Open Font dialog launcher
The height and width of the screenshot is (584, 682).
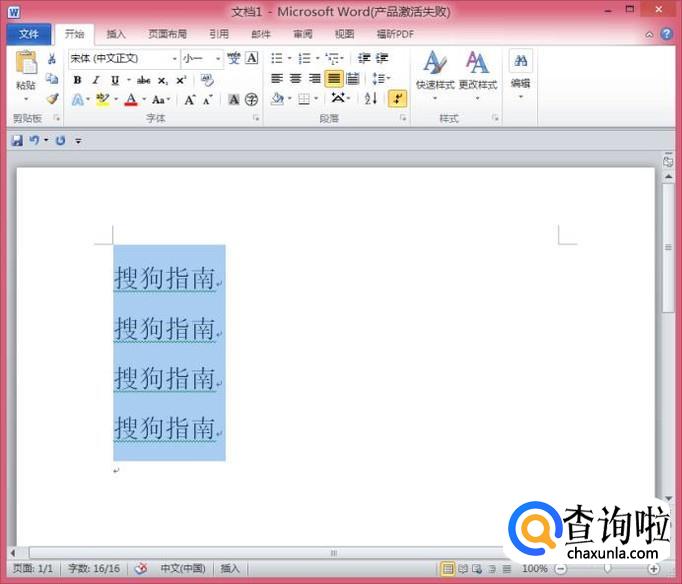coord(256,118)
